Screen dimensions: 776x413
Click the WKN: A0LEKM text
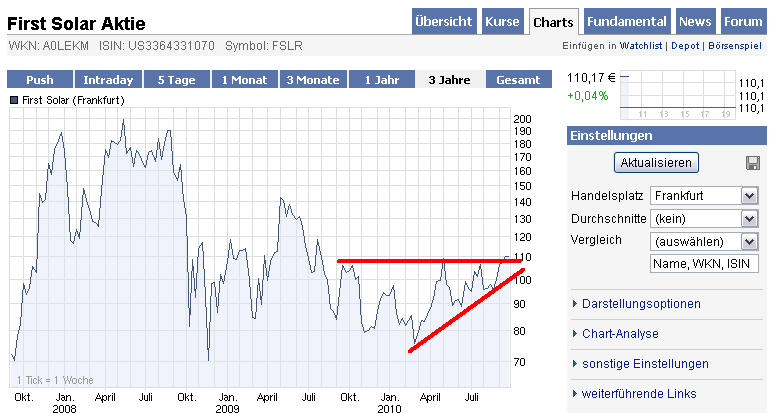click(48, 46)
